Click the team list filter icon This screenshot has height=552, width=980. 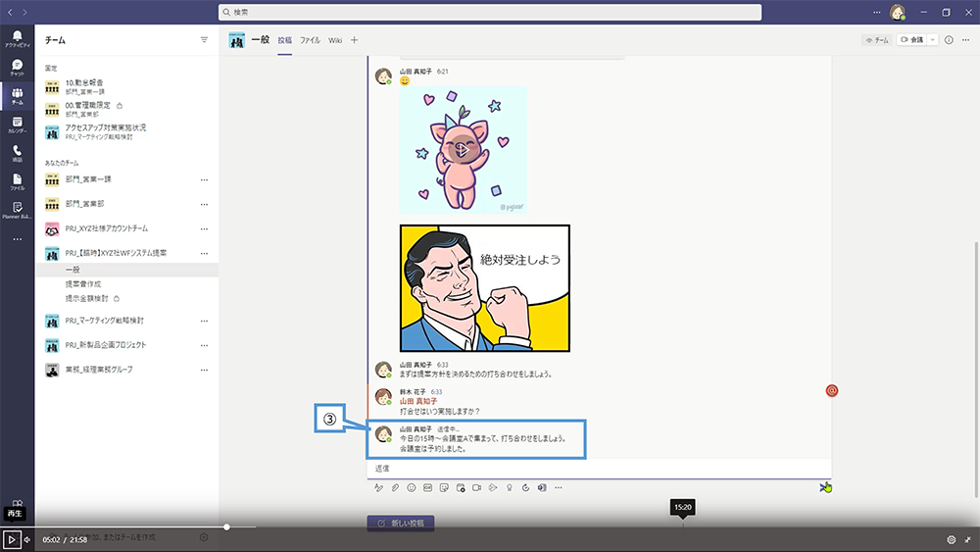[x=204, y=40]
